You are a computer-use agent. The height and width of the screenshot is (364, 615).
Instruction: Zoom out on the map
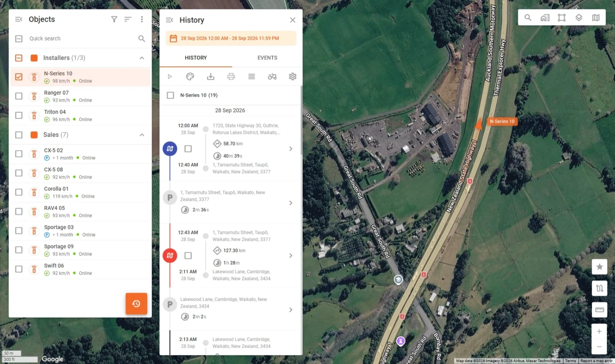coord(599,347)
